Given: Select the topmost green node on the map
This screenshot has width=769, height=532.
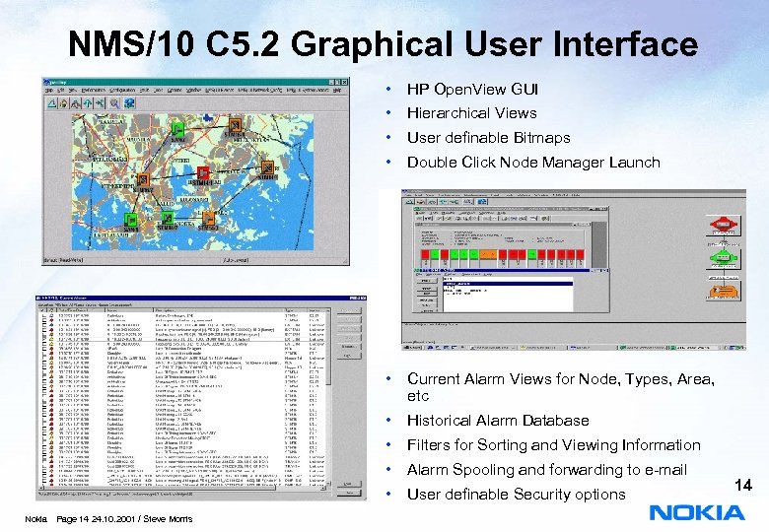Looking at the screenshot, I should coord(178,129).
